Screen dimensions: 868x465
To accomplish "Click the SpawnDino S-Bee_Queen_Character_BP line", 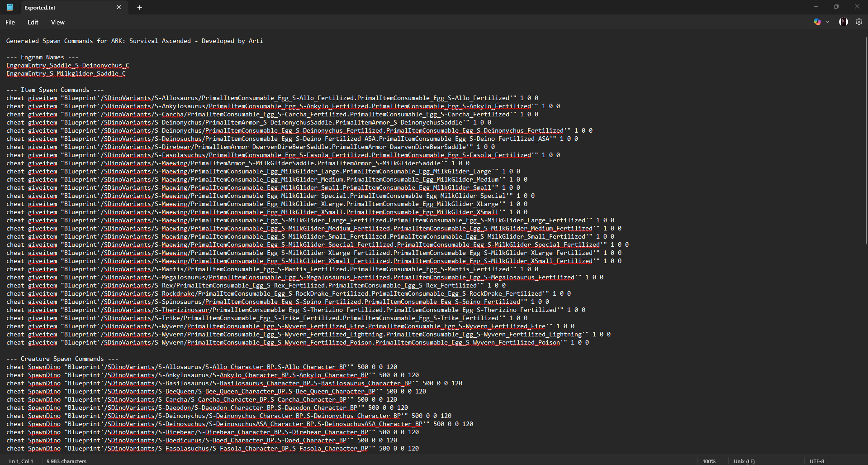I will pos(216,391).
